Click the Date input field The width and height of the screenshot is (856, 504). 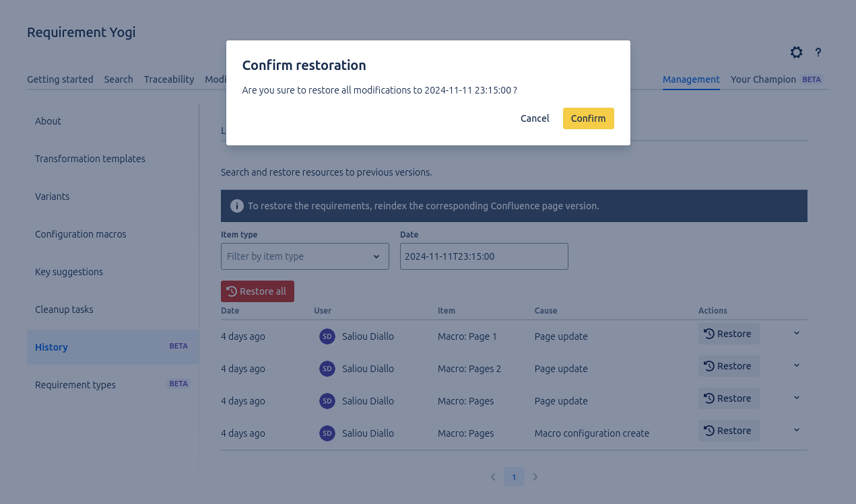(484, 256)
